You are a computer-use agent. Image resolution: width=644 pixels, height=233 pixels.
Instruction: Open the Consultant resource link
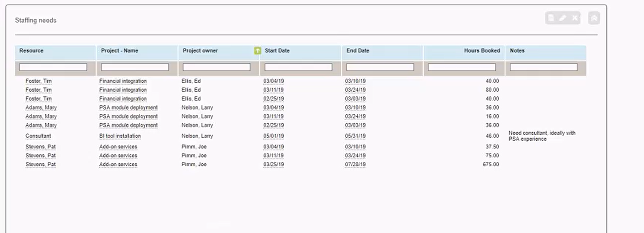[x=39, y=136]
